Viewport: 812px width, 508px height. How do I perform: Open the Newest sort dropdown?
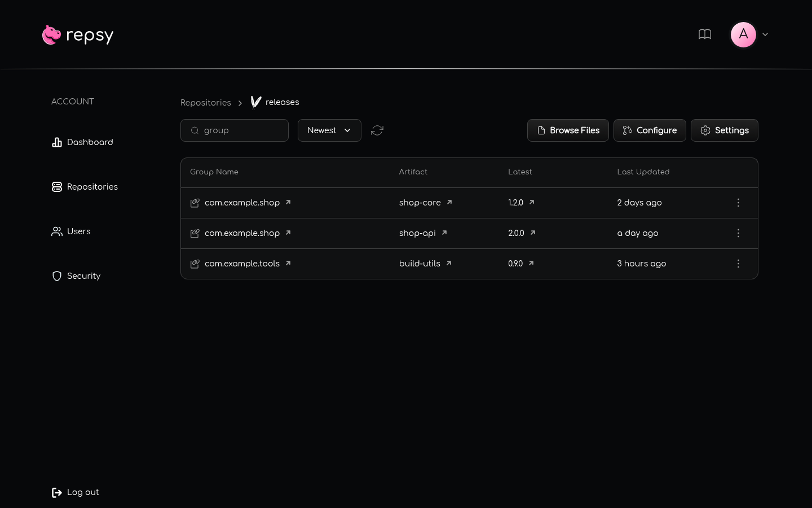click(329, 130)
